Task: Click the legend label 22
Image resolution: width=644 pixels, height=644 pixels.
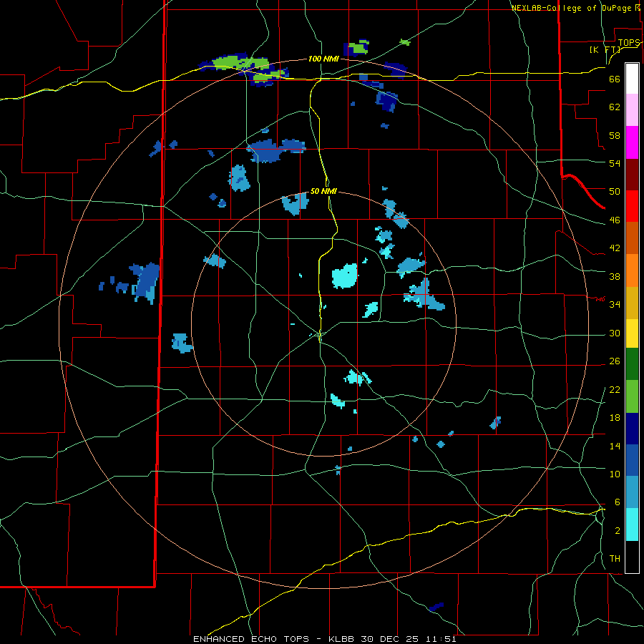Action: coord(615,390)
